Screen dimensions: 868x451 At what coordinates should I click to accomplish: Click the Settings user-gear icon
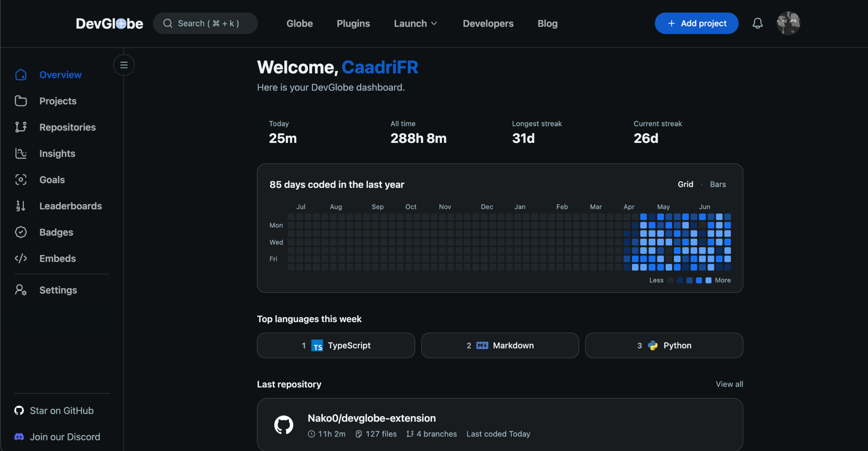(21, 290)
